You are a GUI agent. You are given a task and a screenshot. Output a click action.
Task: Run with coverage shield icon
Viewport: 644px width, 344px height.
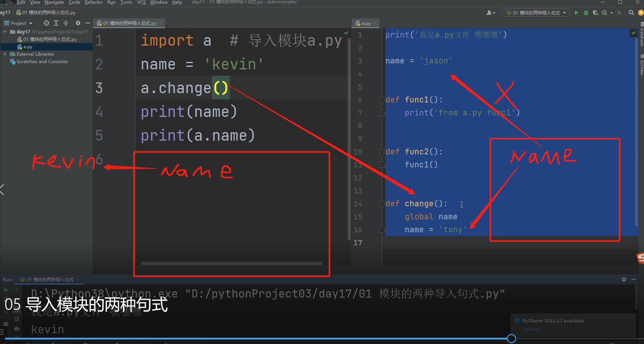pyautogui.click(x=595, y=13)
